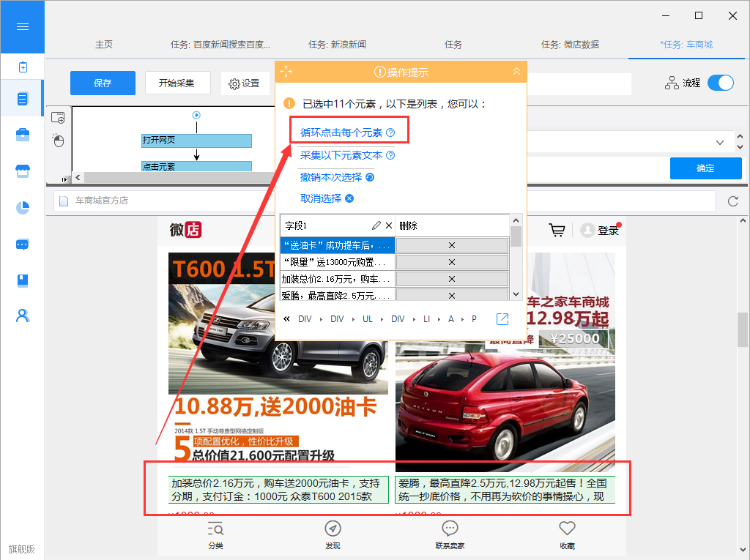Open the store icon in sidebar

(x=23, y=171)
